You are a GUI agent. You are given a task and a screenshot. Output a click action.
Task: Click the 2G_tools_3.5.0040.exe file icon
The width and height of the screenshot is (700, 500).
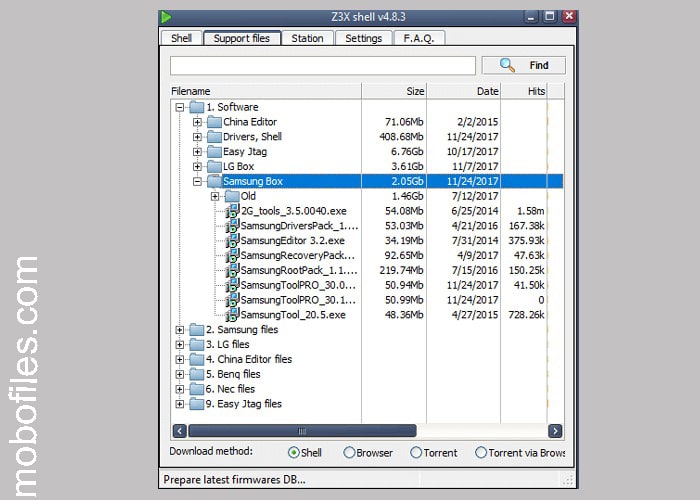coord(233,211)
